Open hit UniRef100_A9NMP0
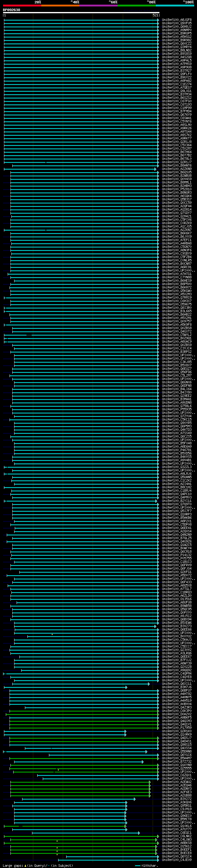 (177, 30)
